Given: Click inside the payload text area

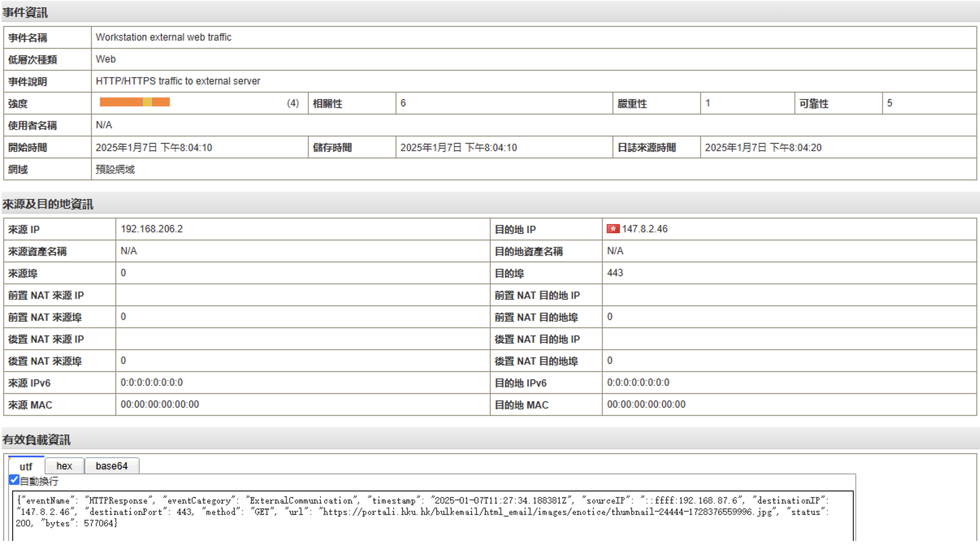Looking at the screenshot, I should (433, 516).
